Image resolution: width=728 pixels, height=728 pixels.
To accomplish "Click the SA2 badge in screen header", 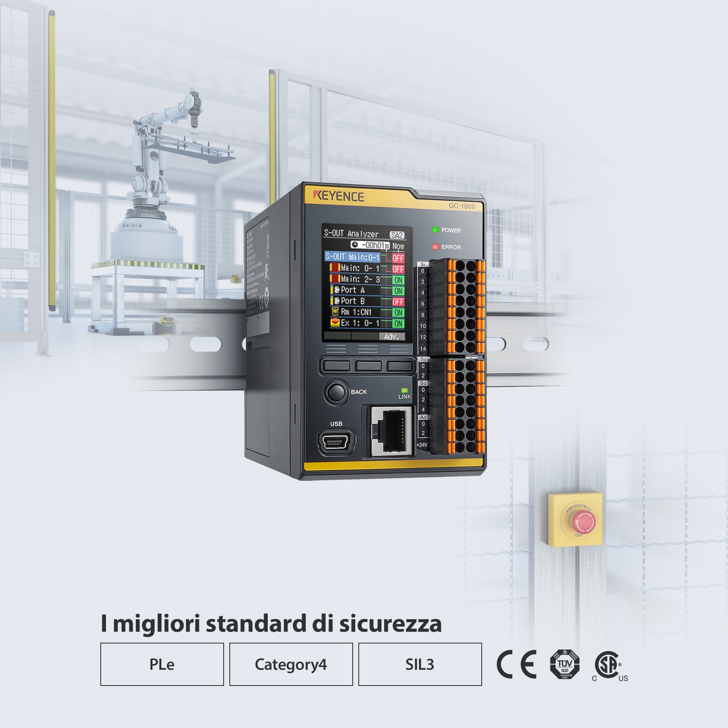I will coord(397,235).
